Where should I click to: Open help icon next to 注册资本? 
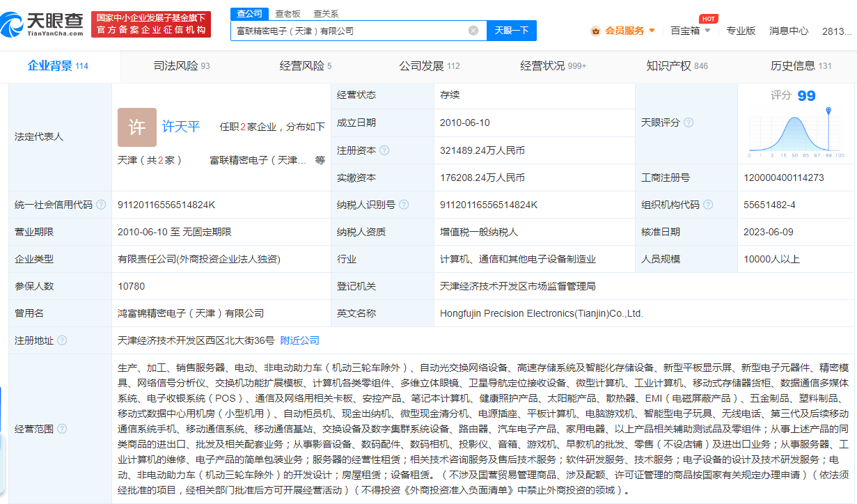click(384, 150)
